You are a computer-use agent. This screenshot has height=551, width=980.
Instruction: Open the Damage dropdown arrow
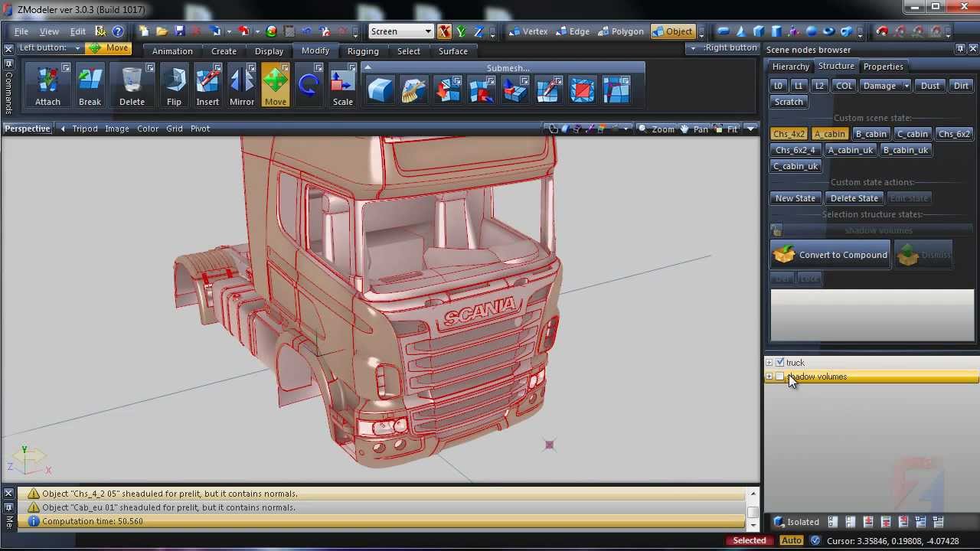(x=906, y=86)
